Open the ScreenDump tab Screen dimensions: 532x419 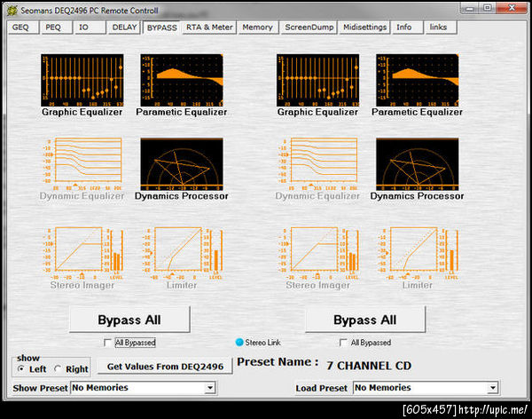point(309,28)
